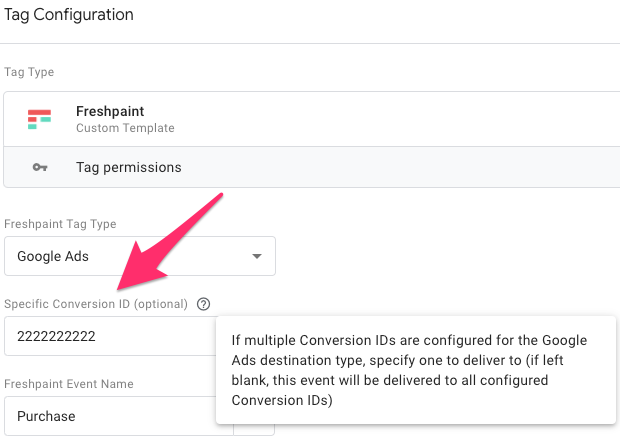620x445 pixels.
Task: Click the key icon beside Tag permissions
Action: coord(40,167)
